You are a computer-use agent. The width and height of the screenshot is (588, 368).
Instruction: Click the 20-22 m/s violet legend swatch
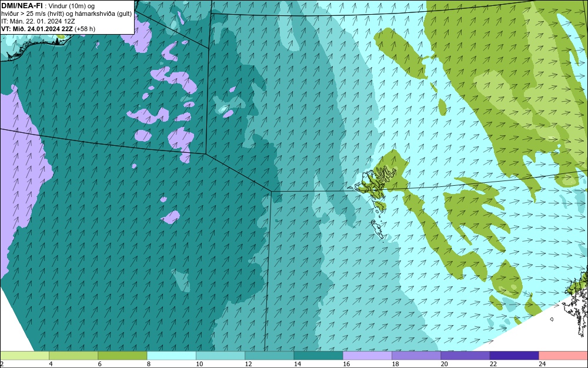pos(465,356)
